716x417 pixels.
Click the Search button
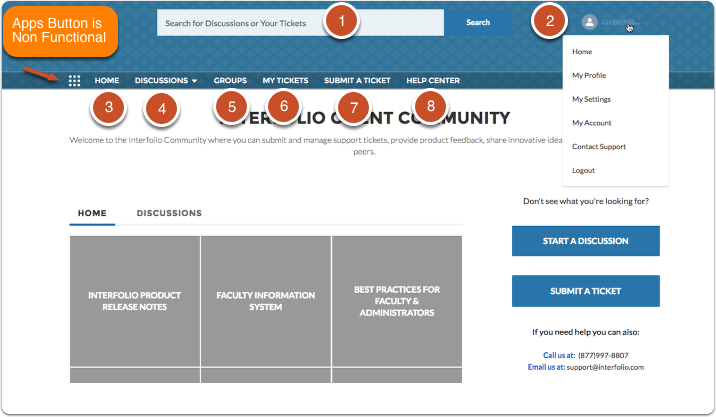(x=478, y=22)
